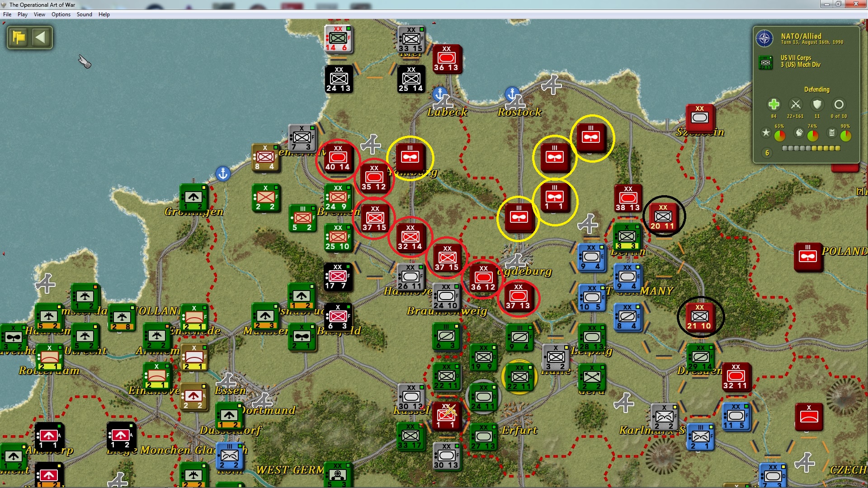Select the green unit labeled 29 14
This screenshot has width=868, height=488.
[x=700, y=357]
